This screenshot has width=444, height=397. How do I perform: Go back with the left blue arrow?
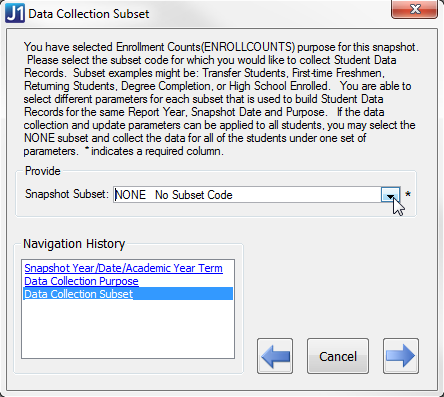pyautogui.click(x=275, y=356)
